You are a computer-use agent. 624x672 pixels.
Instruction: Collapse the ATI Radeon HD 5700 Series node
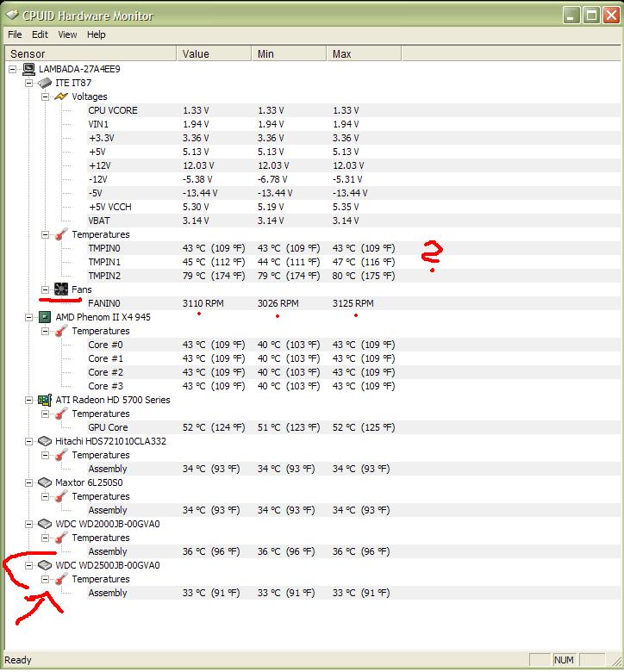[28, 401]
